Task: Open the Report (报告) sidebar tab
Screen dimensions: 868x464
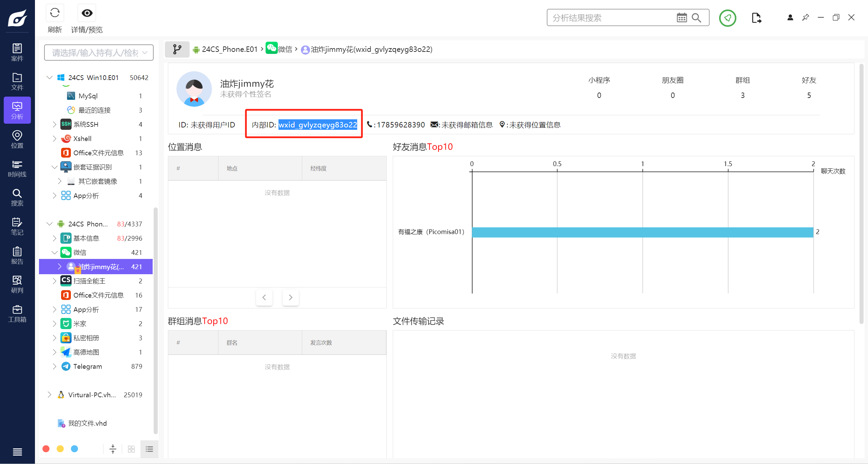Action: 17,256
